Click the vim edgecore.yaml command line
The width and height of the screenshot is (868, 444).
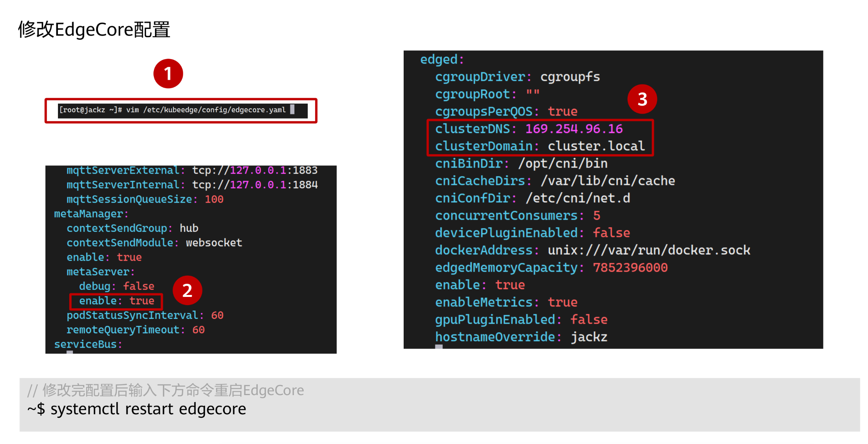[x=172, y=110]
